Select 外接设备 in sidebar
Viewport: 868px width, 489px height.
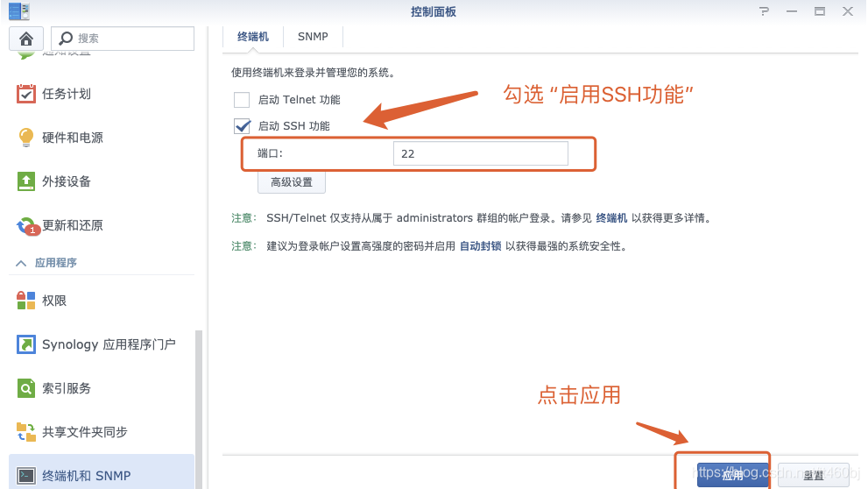click(67, 181)
